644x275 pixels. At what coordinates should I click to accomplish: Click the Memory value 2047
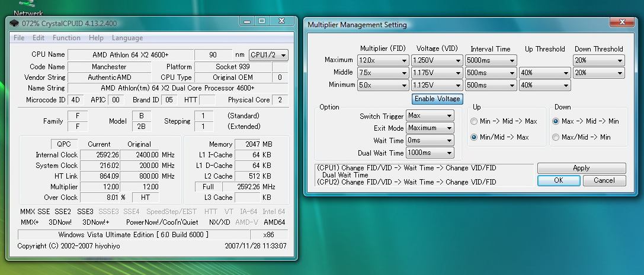click(x=248, y=144)
